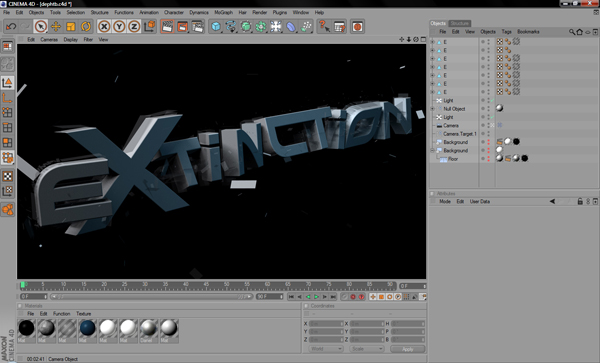
Task: Select the Rotate tool icon
Action: tap(86, 26)
